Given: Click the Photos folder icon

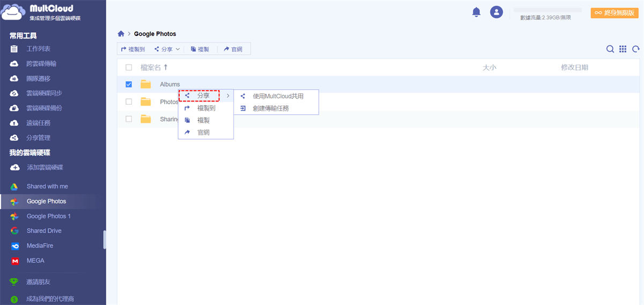Looking at the screenshot, I should [x=145, y=101].
